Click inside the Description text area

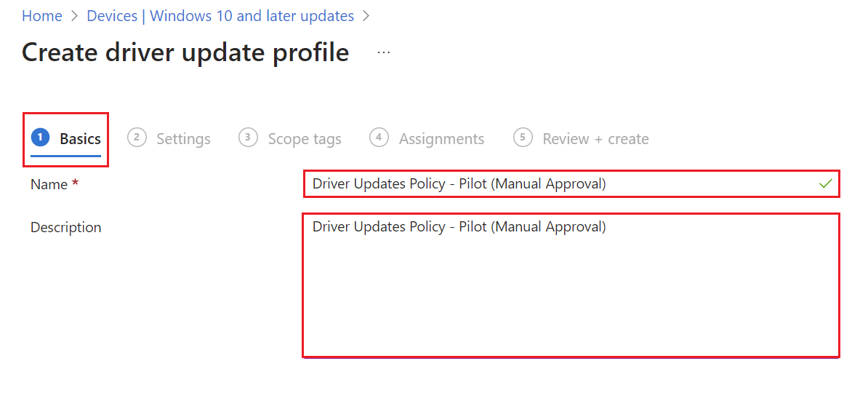point(571,291)
